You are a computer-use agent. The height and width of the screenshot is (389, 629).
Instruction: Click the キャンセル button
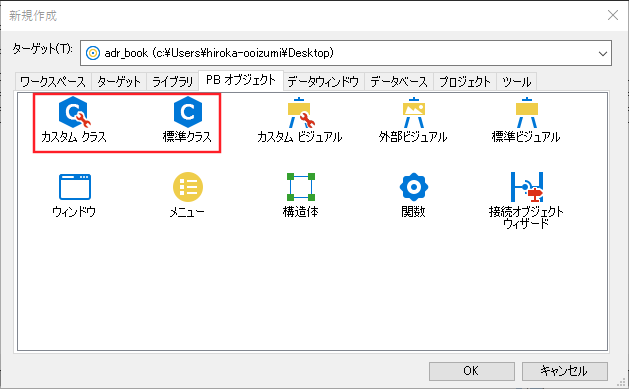(x=564, y=371)
